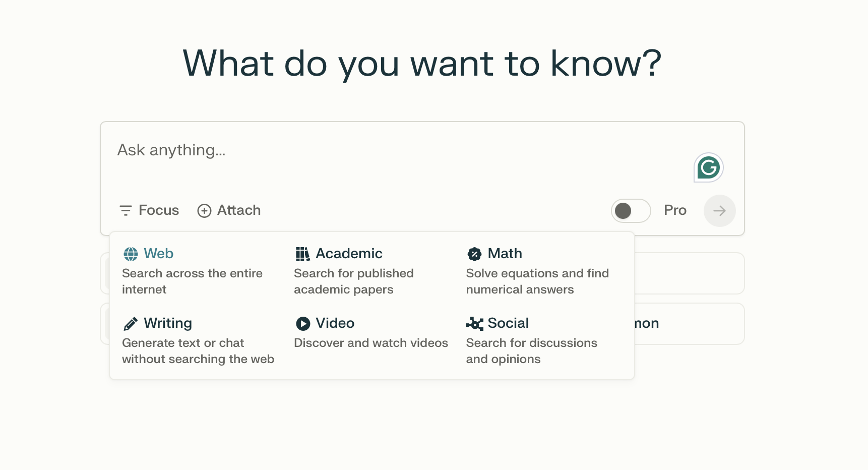The width and height of the screenshot is (868, 470).
Task: Click the Math badge icon
Action: [474, 254]
